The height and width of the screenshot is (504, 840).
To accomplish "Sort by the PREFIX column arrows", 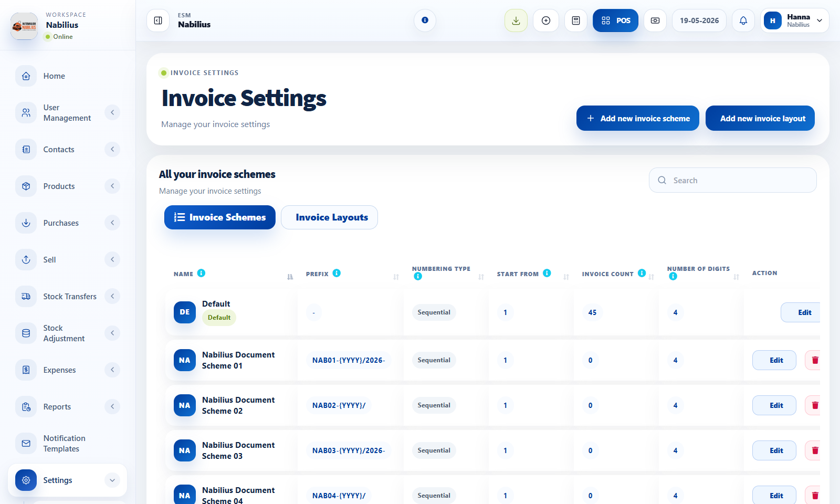I will click(x=396, y=277).
